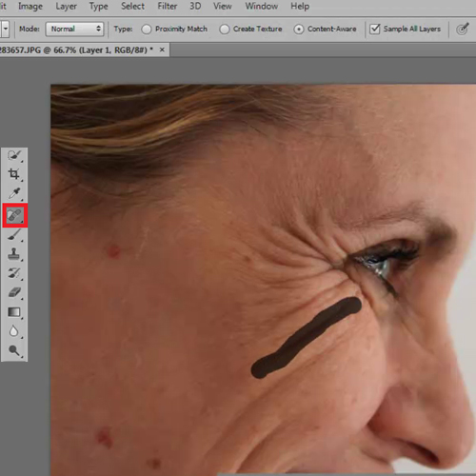Image resolution: width=476 pixels, height=476 pixels.
Task: Select the History Brush tool
Action: [14, 273]
